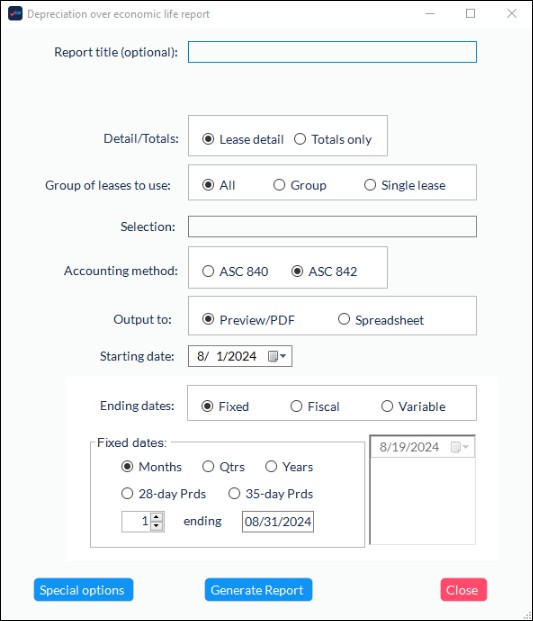
Task: Click the app logo icon in title bar
Action: click(x=15, y=13)
